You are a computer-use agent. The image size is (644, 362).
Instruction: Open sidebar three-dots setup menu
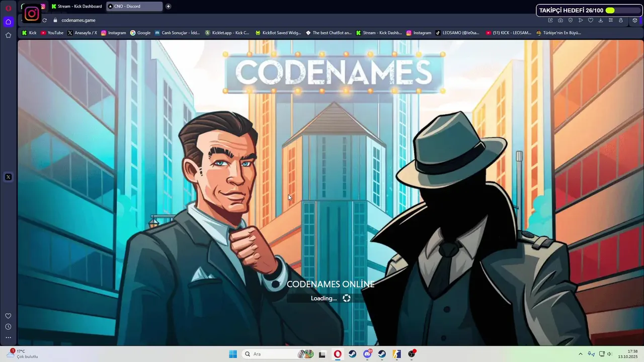8,337
